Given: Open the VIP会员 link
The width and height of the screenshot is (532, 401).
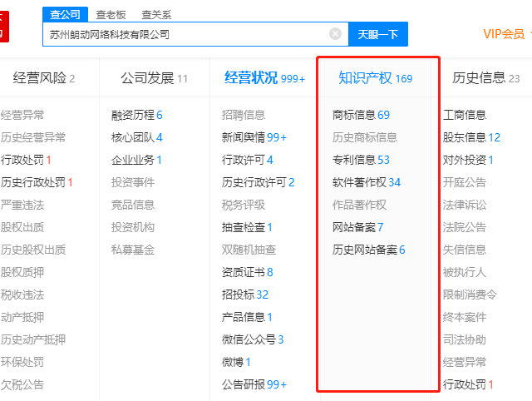Looking at the screenshot, I should (504, 34).
